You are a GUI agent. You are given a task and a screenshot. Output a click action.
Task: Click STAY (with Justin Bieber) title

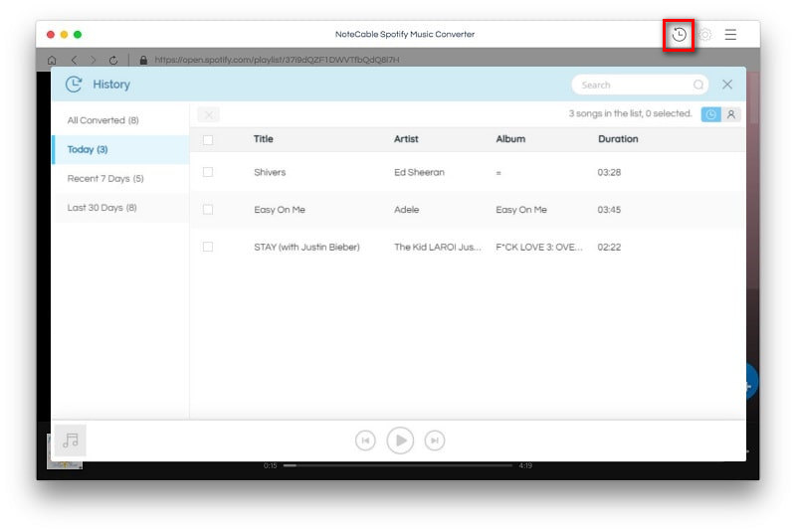coord(306,247)
